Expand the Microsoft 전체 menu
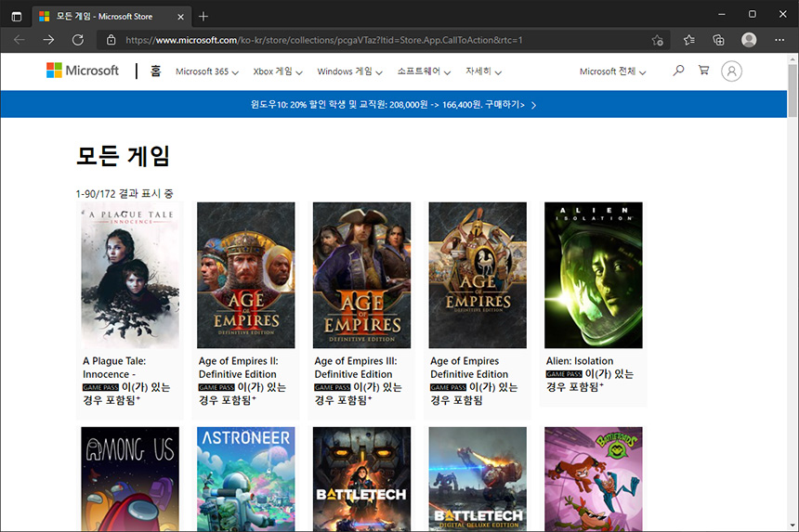 612,71
